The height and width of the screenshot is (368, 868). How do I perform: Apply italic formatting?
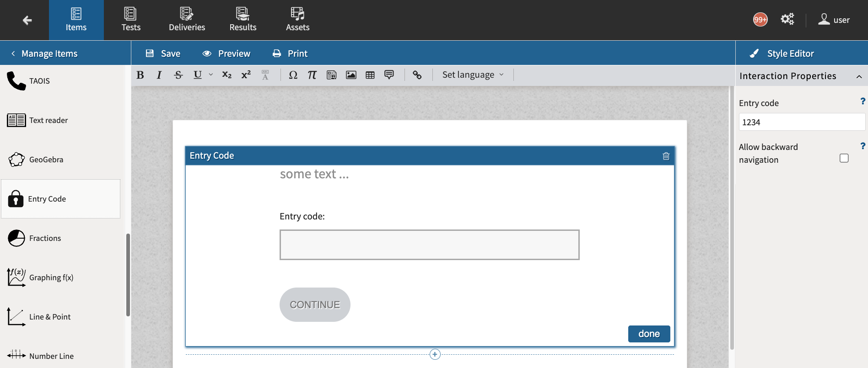[x=159, y=75]
